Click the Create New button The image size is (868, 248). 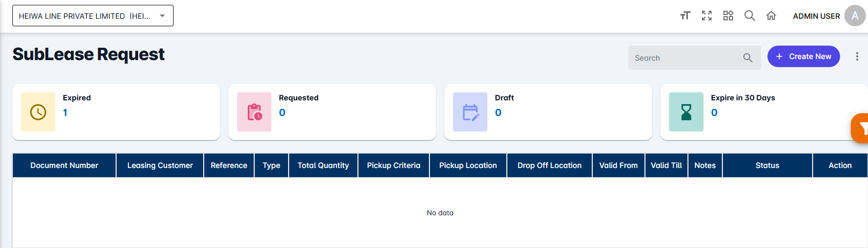pyautogui.click(x=803, y=56)
